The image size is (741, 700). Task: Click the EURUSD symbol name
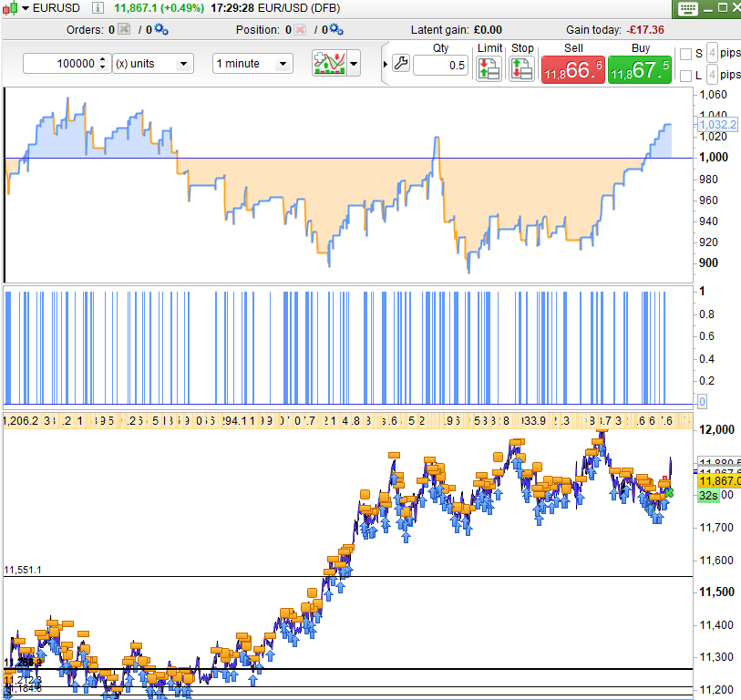coord(57,8)
